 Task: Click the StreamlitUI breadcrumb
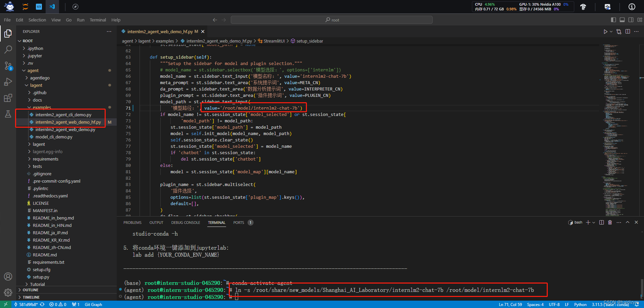(271, 41)
